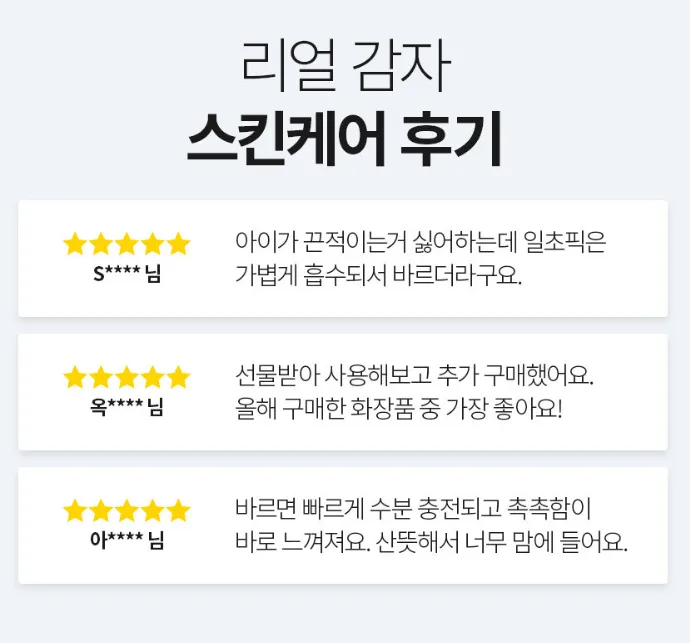Click the first star of 옥**** review
This screenshot has width=690, height=643.
pyautogui.click(x=74, y=377)
